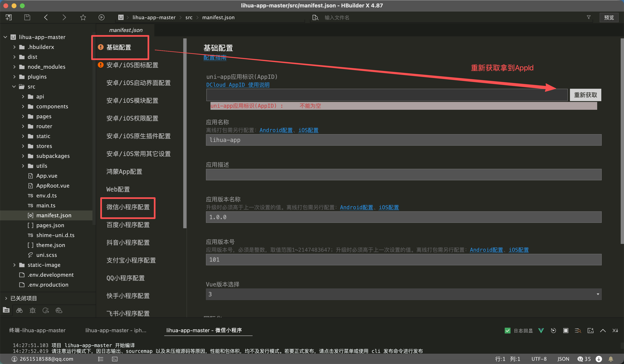This screenshot has width=624, height=364.
Task: Click the restart run icon in console
Action: [x=553, y=331]
